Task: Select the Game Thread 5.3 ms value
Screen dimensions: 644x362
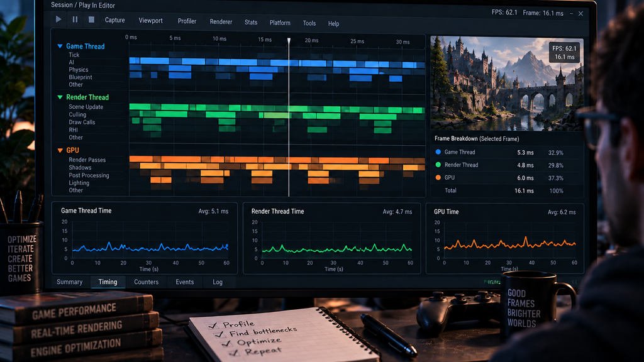Action: [x=525, y=153]
